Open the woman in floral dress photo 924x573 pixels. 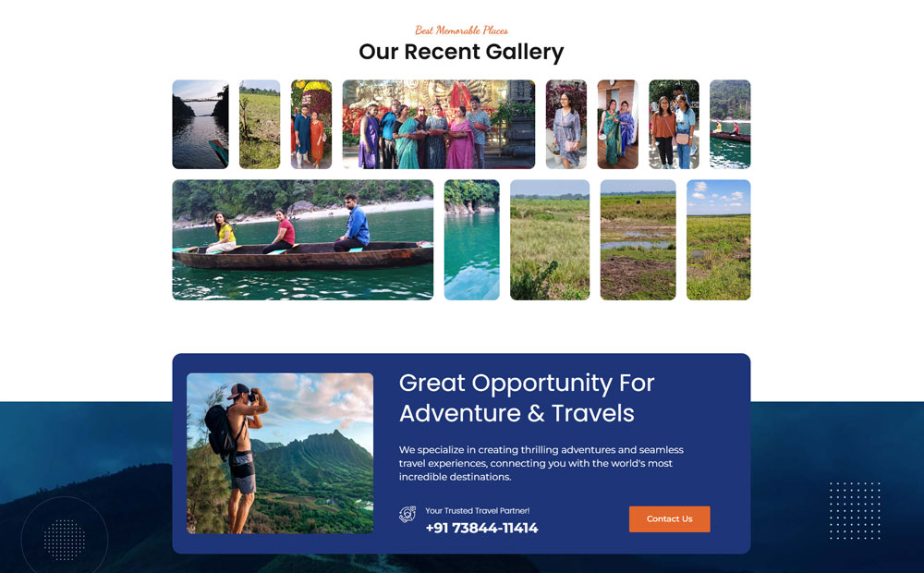566,125
